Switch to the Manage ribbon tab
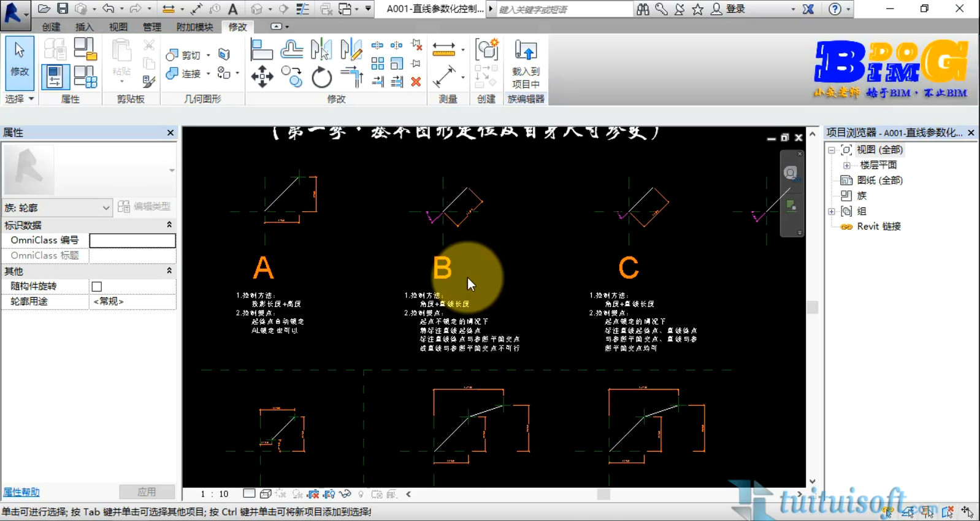Viewport: 980px width, 521px height. click(x=151, y=27)
